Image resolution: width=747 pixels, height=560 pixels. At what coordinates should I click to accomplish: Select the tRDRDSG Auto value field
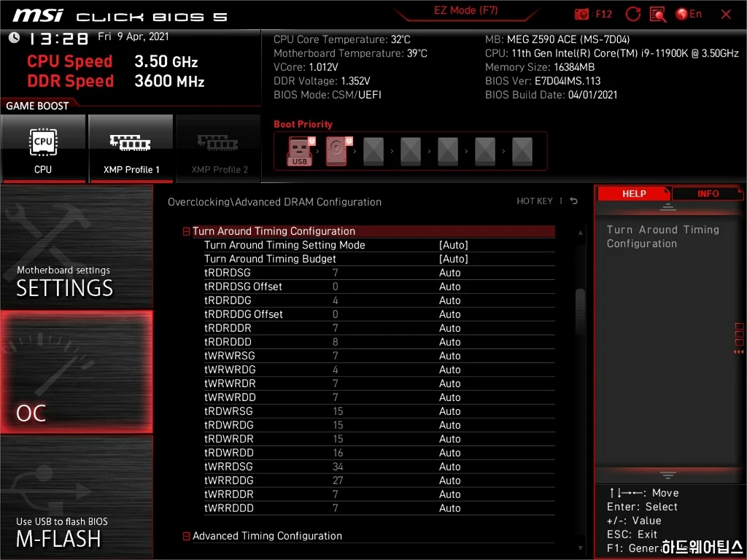tap(449, 273)
